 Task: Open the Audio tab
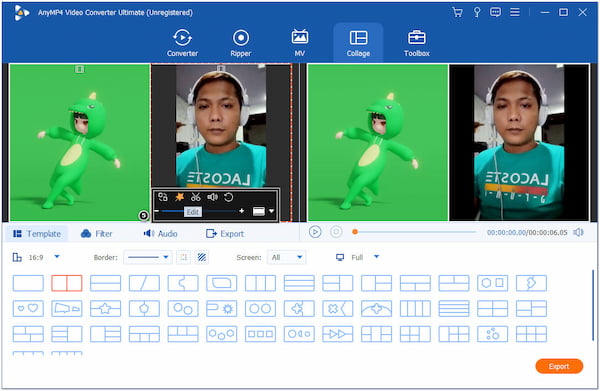click(x=160, y=234)
